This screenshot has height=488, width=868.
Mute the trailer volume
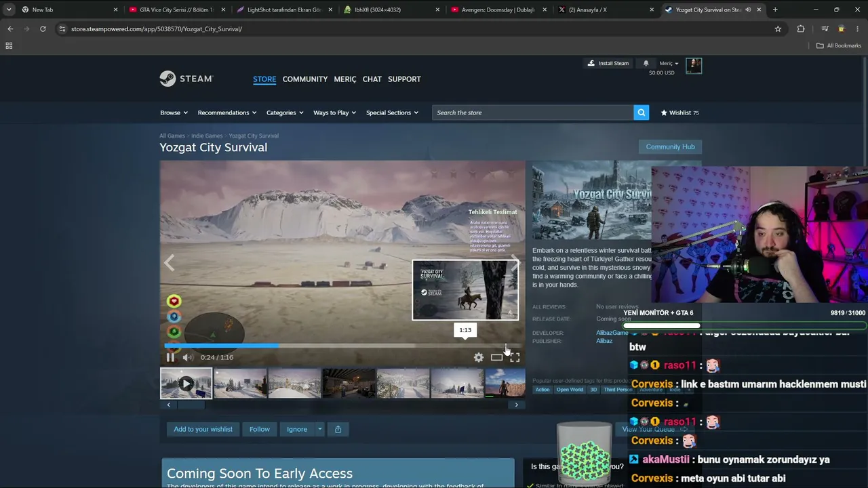[188, 357]
